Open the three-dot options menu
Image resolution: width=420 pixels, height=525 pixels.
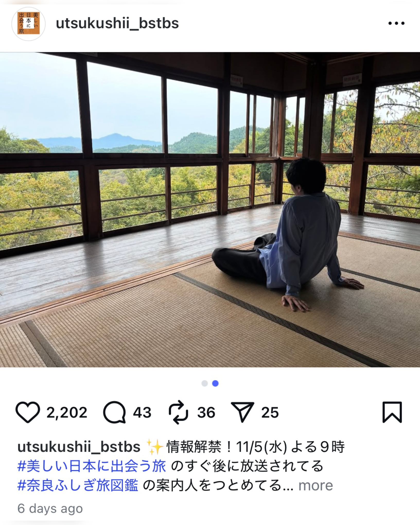pyautogui.click(x=396, y=23)
